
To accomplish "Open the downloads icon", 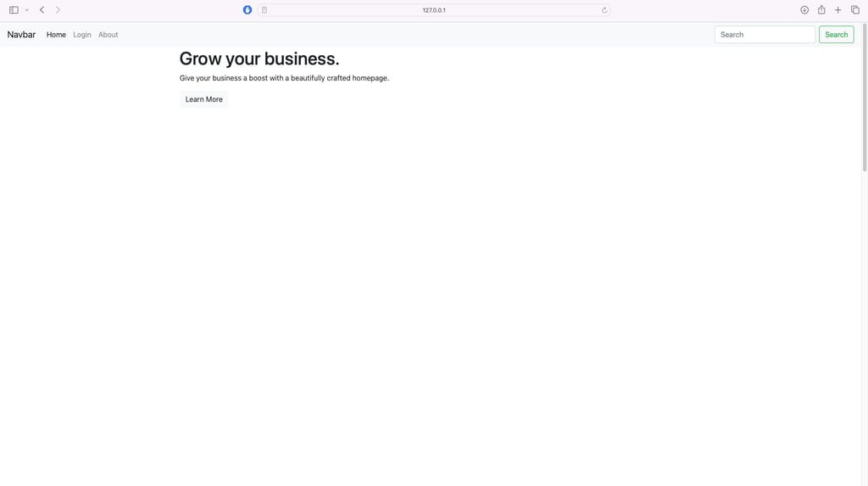I will pyautogui.click(x=804, y=10).
